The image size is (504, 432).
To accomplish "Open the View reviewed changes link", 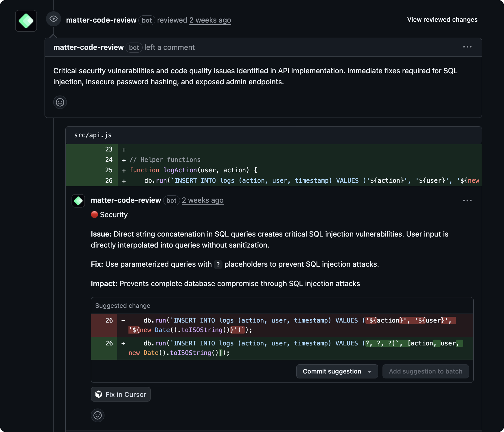I will click(x=442, y=19).
